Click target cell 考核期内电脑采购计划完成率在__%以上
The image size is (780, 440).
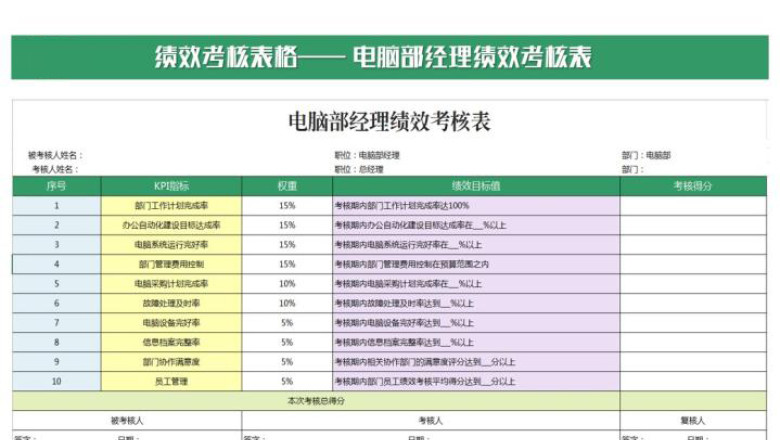pyautogui.click(x=476, y=284)
